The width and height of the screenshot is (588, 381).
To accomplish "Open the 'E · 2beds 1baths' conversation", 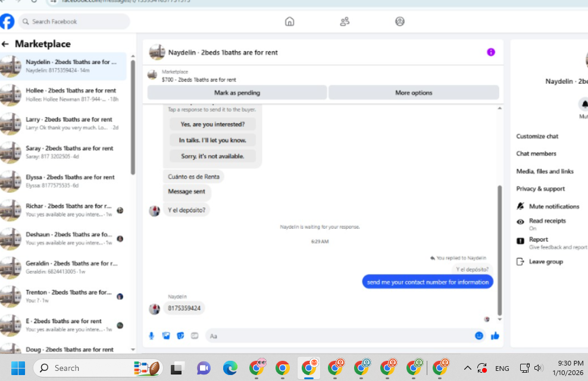I will coord(63,325).
